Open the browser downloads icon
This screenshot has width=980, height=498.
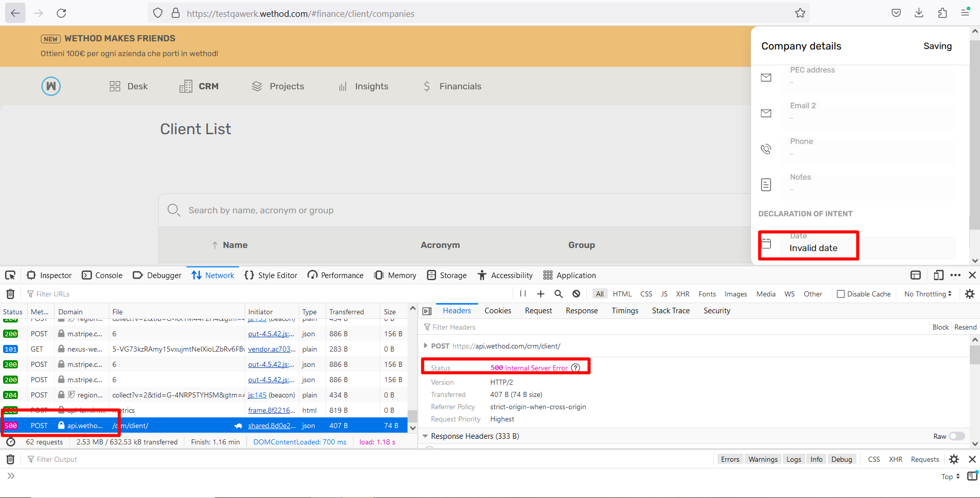[919, 13]
